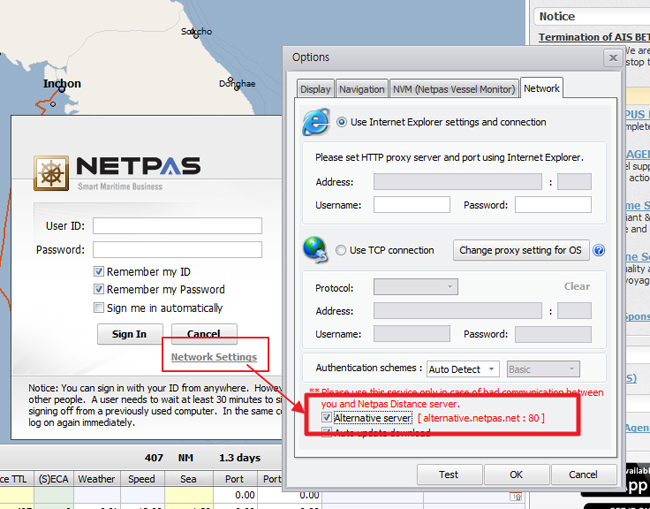Select the Network tab
This screenshot has height=509, width=650.
541,88
